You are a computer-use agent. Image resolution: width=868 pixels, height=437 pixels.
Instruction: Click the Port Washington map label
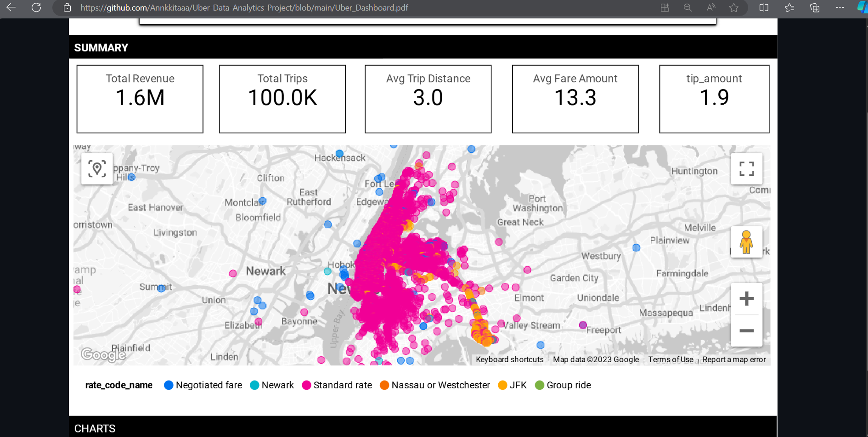click(537, 203)
